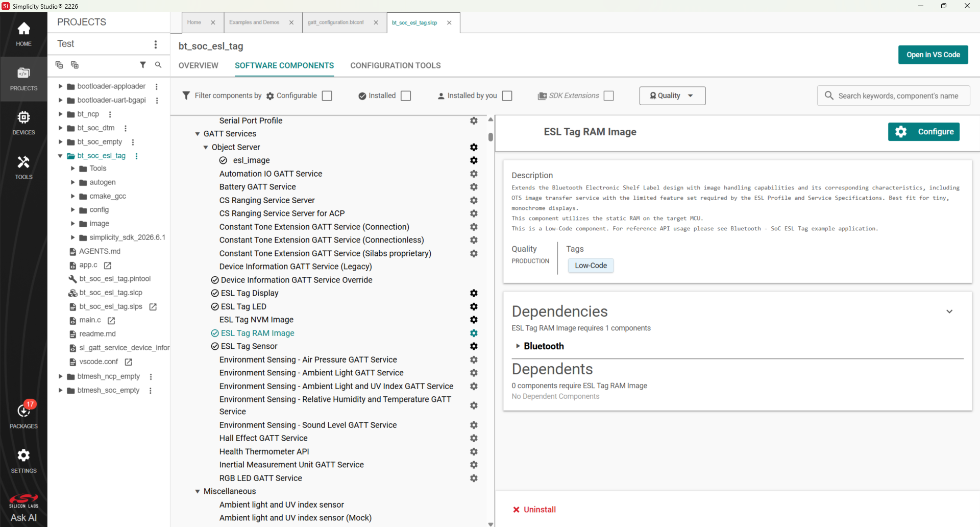Expand the Bluetooth dependency
Viewport: 980px width, 527px height.
point(518,346)
